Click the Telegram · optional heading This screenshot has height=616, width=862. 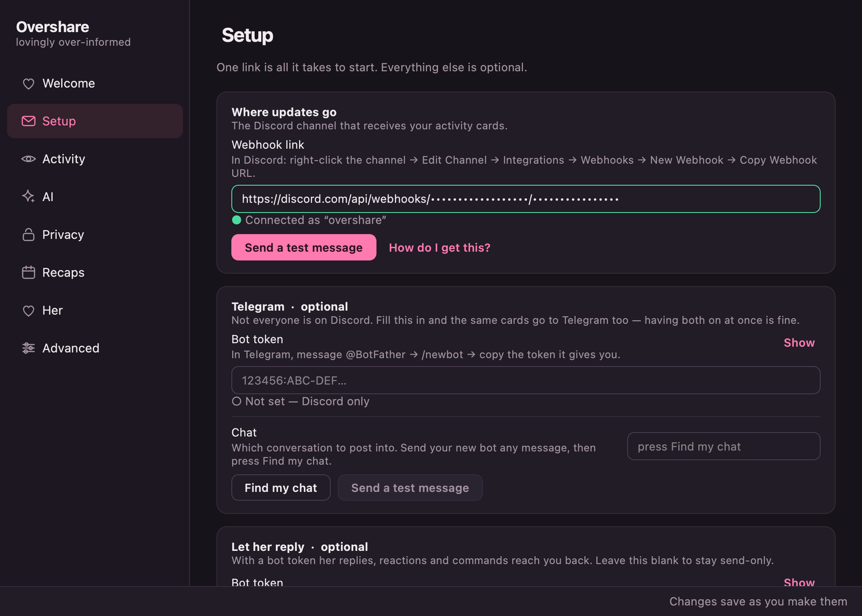click(x=290, y=307)
